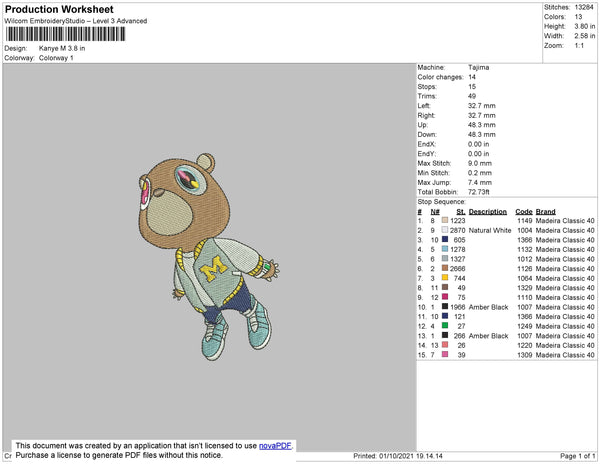Select the salmon swatch in stop row 14
This screenshot has height=464, width=600.
pyautogui.click(x=445, y=345)
